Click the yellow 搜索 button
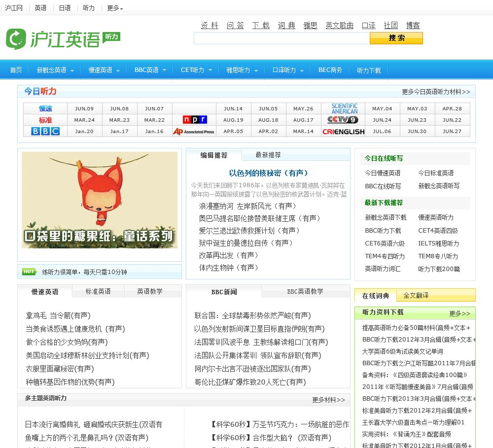This screenshot has height=448, width=493. (x=396, y=38)
